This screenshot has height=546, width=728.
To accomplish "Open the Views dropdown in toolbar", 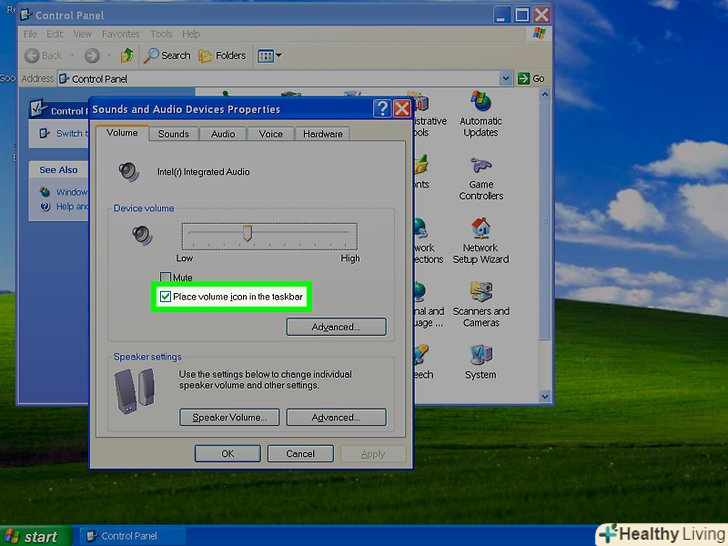I will coord(269,56).
